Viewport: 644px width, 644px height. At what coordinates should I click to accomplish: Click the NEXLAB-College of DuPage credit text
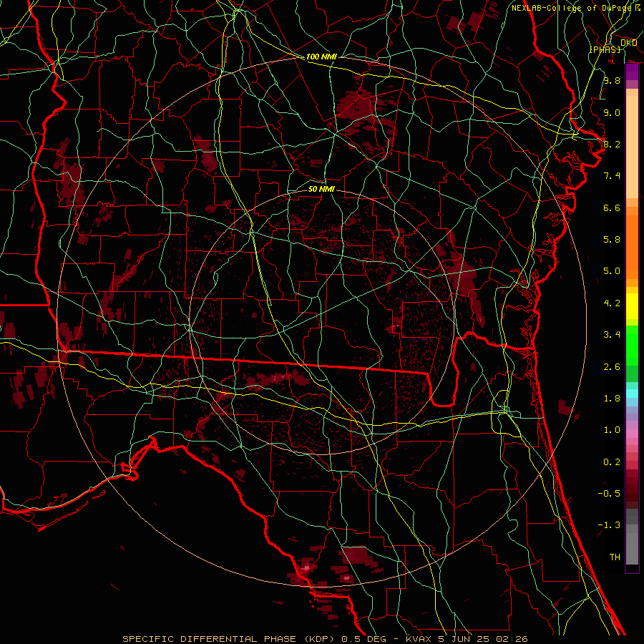click(x=572, y=8)
